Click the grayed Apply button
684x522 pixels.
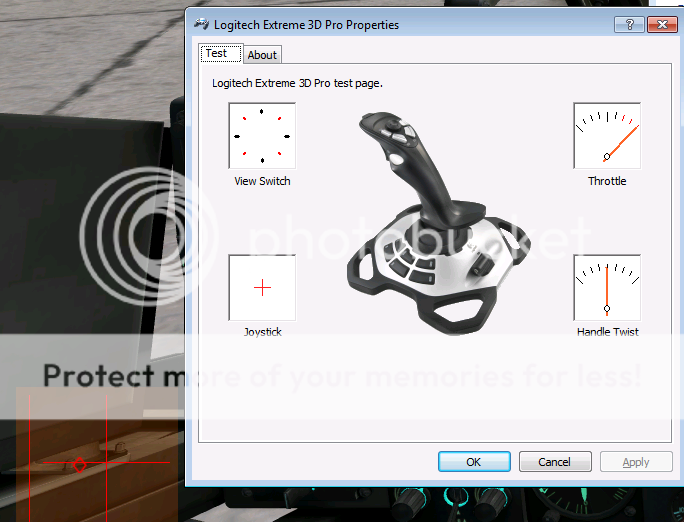tap(636, 461)
